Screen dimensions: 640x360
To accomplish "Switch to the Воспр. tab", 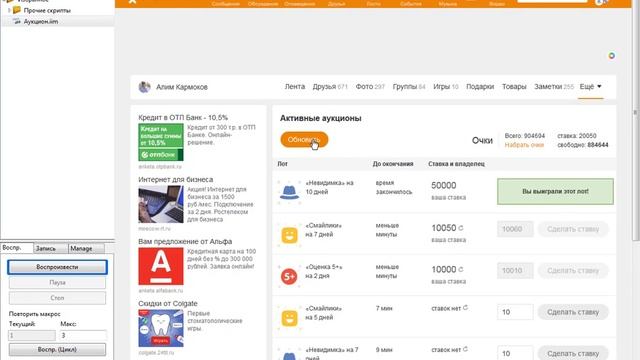I will pyautogui.click(x=16, y=248).
